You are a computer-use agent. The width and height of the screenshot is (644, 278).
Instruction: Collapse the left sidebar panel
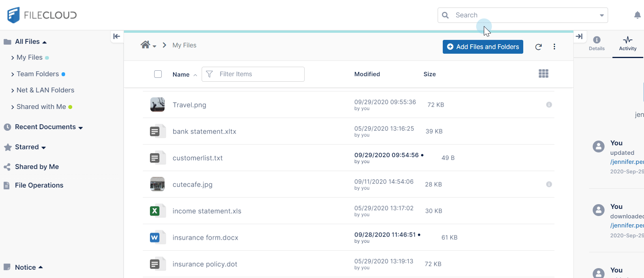point(116,36)
